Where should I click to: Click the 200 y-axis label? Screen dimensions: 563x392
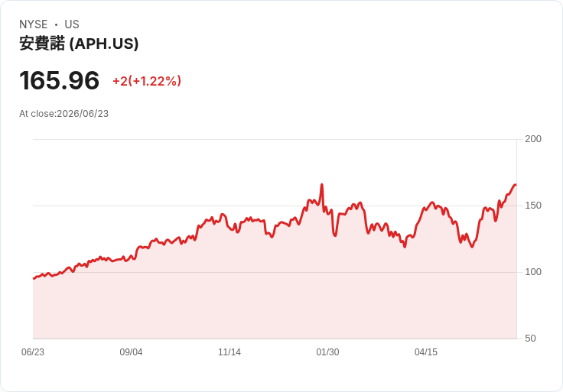[533, 139]
